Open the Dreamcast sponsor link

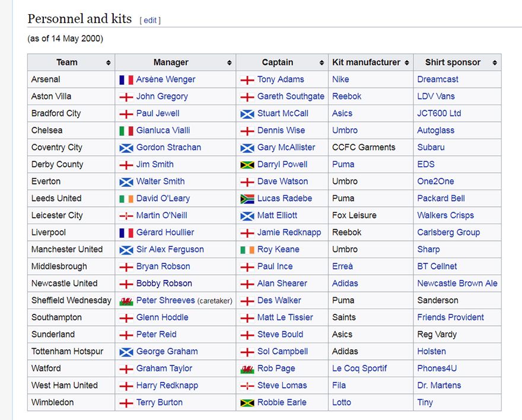[x=438, y=79]
